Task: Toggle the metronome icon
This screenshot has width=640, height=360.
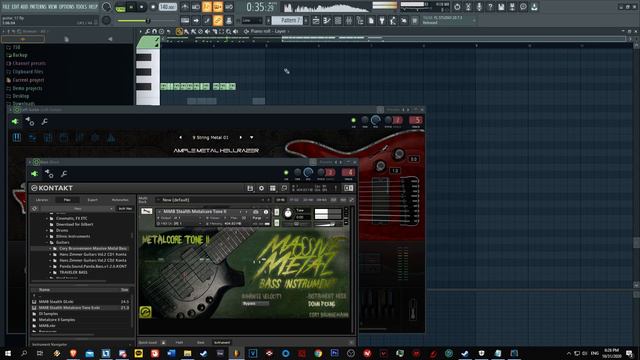Action: (x=185, y=7)
